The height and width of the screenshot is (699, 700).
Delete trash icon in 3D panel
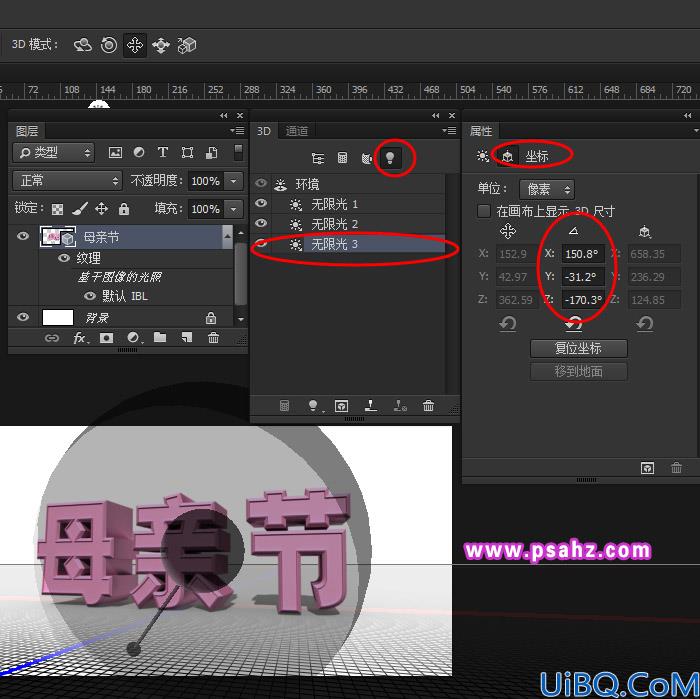(x=428, y=406)
